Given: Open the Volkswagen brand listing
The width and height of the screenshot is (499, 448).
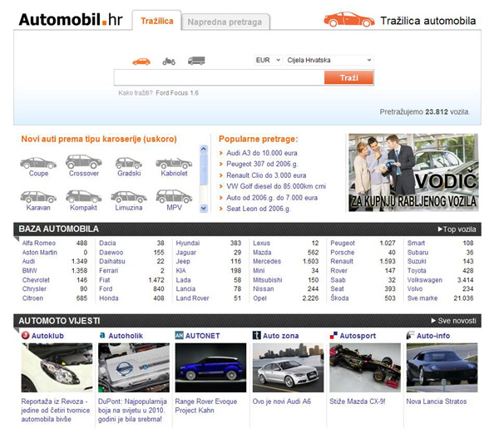Looking at the screenshot, I should (424, 280).
